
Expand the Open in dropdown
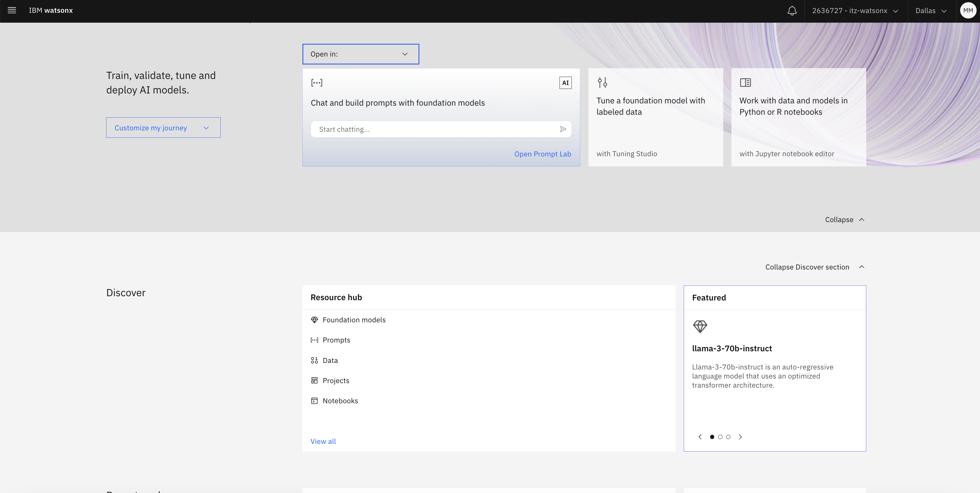click(x=361, y=54)
